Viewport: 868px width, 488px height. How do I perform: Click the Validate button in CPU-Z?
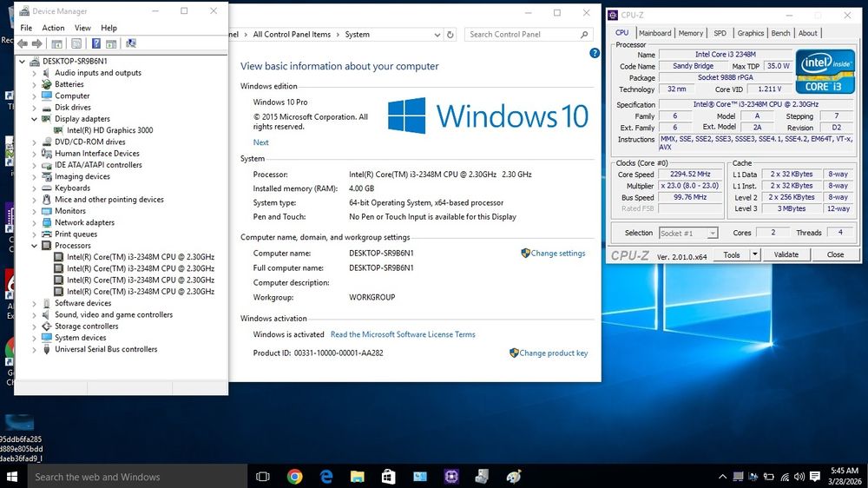[x=786, y=254]
